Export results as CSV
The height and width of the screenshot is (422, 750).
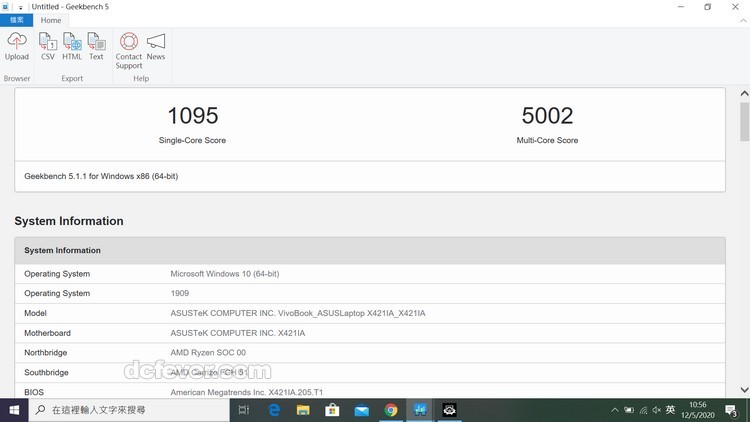[48, 46]
